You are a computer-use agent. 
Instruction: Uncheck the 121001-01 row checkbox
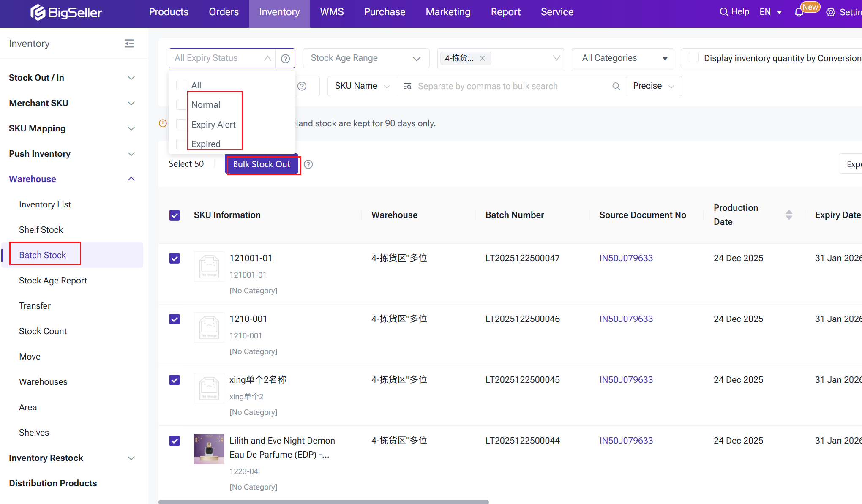click(x=175, y=258)
